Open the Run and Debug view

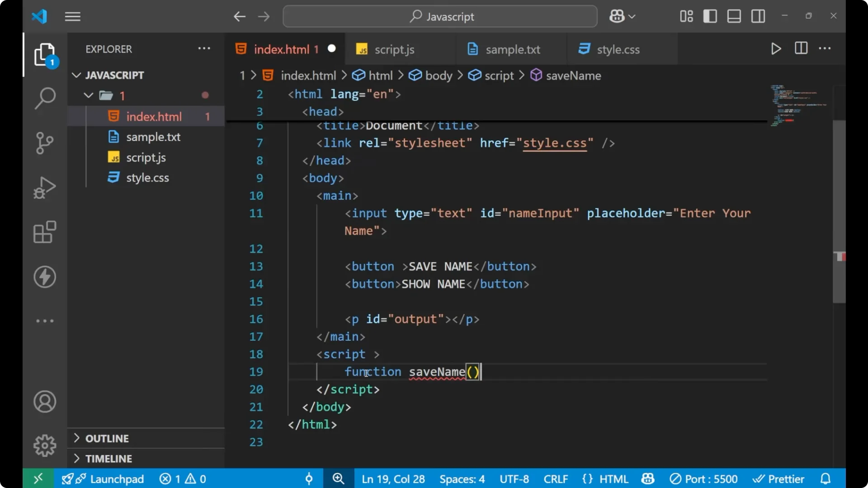44,188
